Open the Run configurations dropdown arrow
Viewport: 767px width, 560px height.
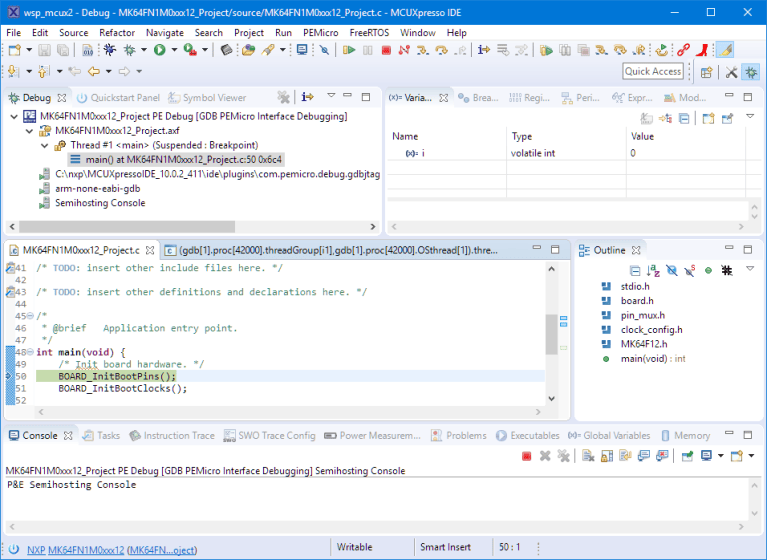pos(174,50)
